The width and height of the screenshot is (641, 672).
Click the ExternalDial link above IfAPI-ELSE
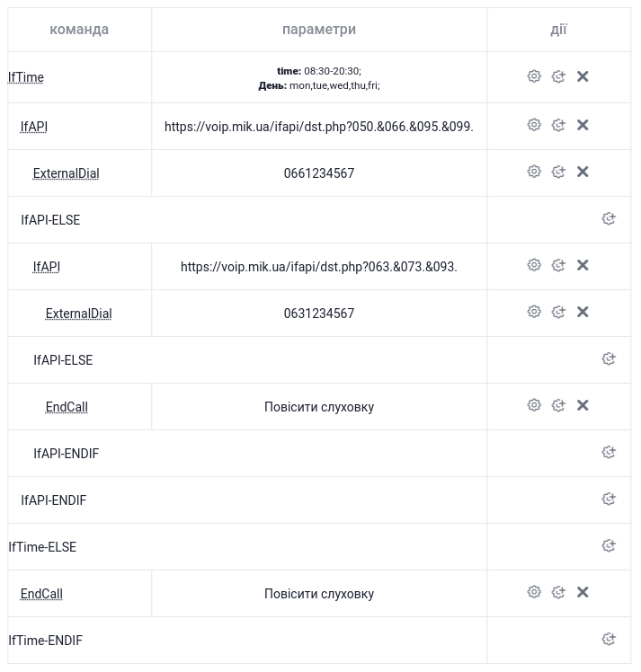tap(66, 173)
